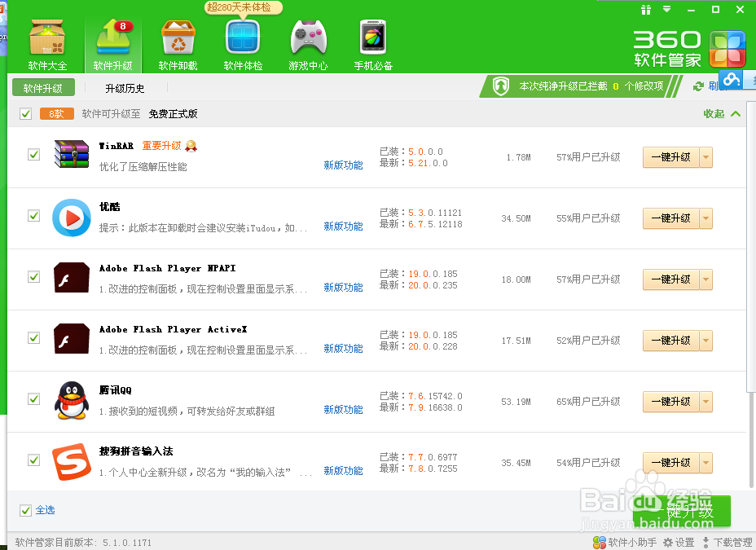Viewport: 756px width, 550px height.
Task: Click the 360 软件管家 colorful logo
Action: (727, 49)
